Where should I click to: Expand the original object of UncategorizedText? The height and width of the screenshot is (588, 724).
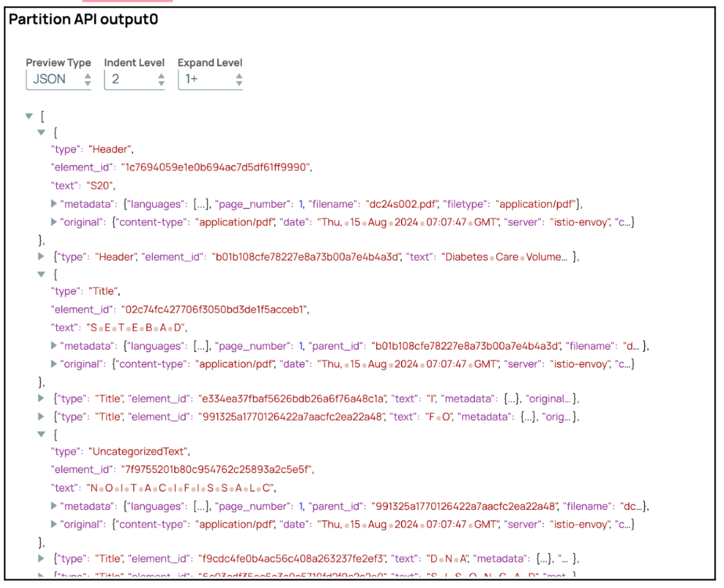pyautogui.click(x=53, y=524)
